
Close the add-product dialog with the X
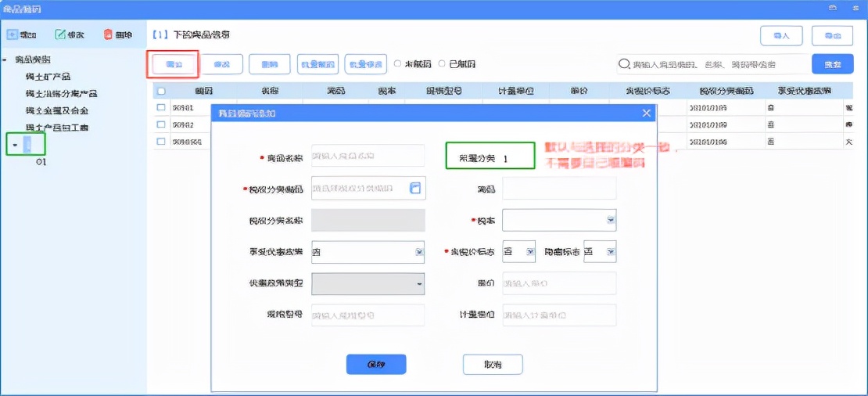click(x=646, y=113)
